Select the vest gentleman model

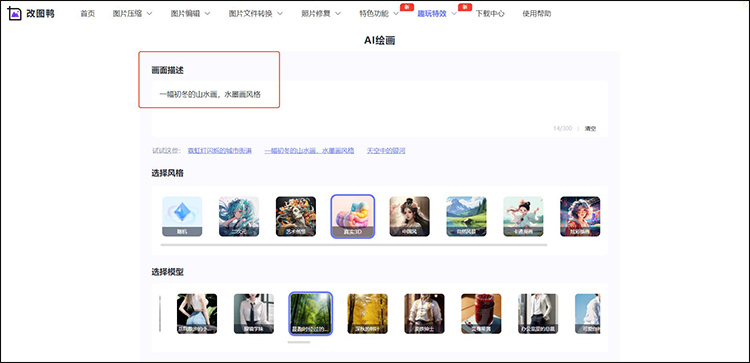pyautogui.click(x=425, y=314)
